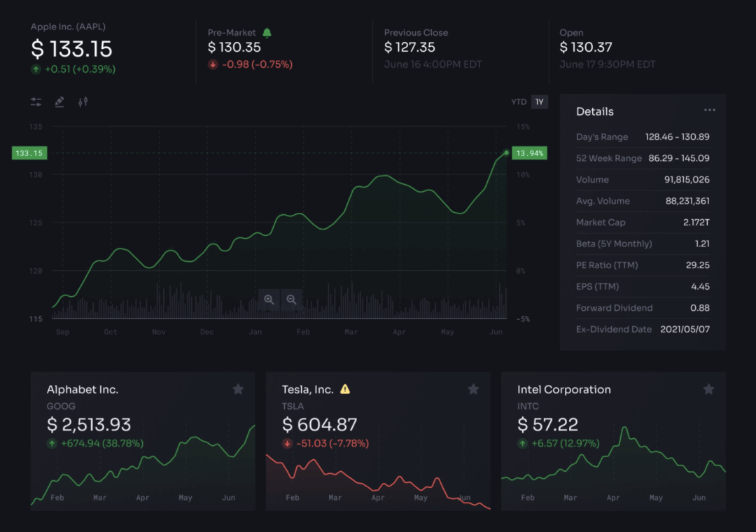Click the Intel price $ 57.22
The width and height of the screenshot is (756, 532).
coord(547,424)
